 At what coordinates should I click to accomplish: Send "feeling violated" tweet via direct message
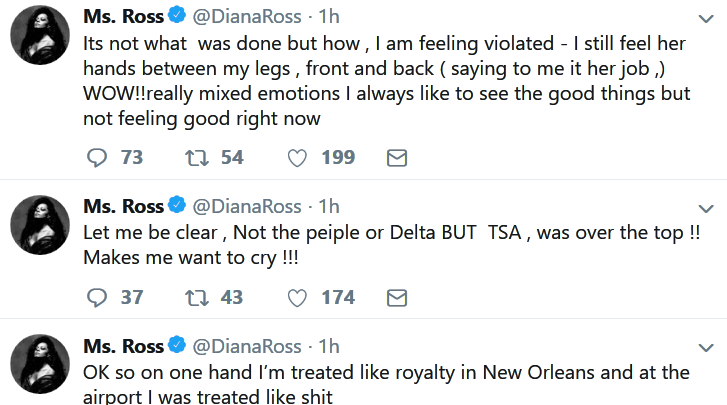coord(396,158)
